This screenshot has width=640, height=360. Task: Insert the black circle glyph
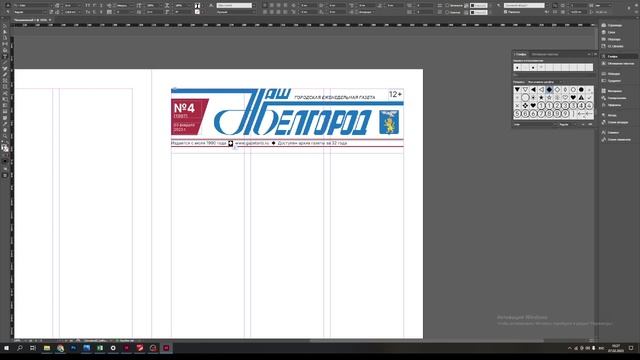581,89
